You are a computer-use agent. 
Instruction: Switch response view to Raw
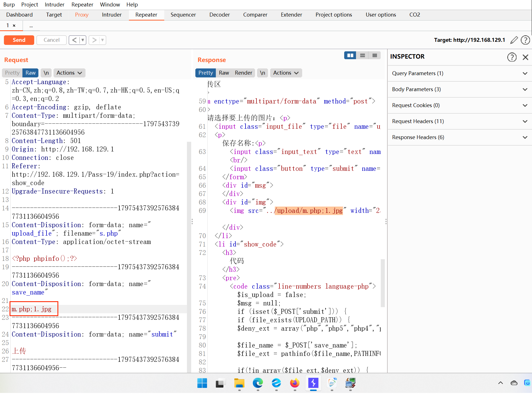pyautogui.click(x=224, y=73)
